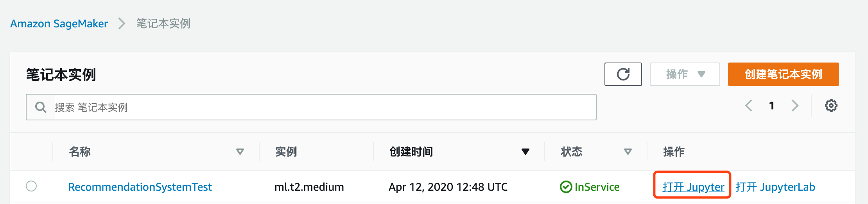Click the search magnifier icon
Image resolution: width=868 pixels, height=204 pixels.
tap(41, 107)
